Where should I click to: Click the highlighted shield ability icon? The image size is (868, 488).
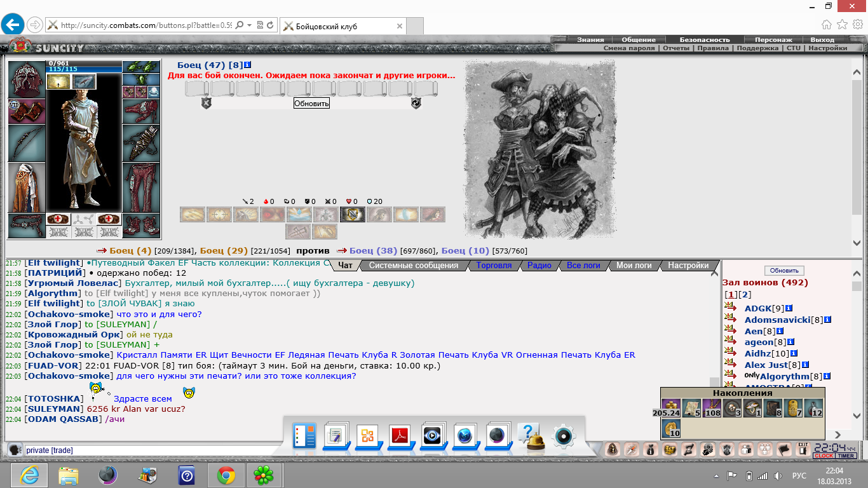pos(353,215)
